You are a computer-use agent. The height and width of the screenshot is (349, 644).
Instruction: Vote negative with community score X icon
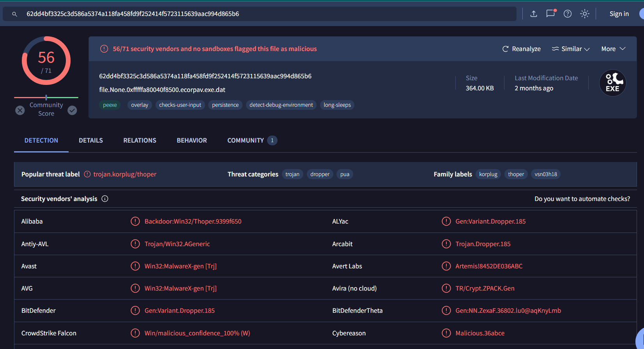click(x=20, y=111)
